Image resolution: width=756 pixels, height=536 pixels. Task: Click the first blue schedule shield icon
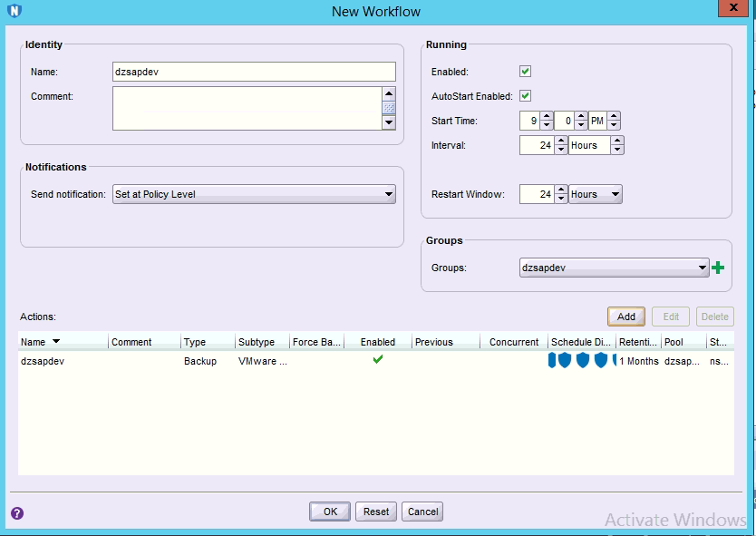[552, 361]
